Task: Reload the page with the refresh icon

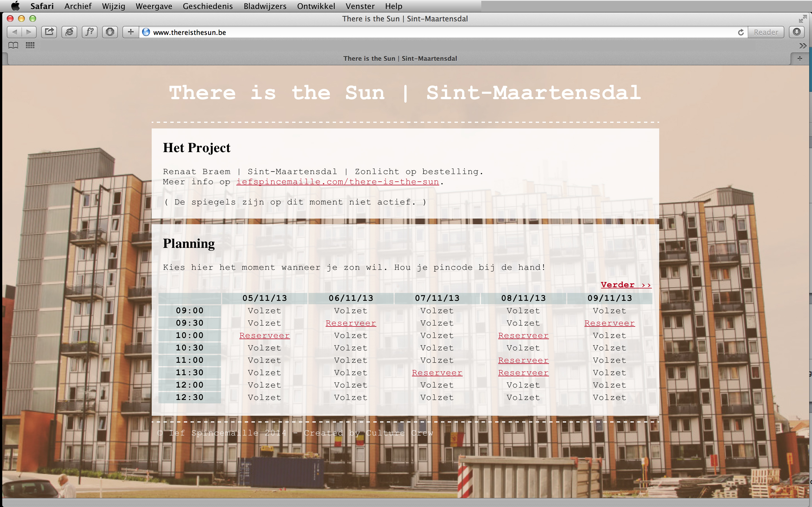Action: pos(741,32)
